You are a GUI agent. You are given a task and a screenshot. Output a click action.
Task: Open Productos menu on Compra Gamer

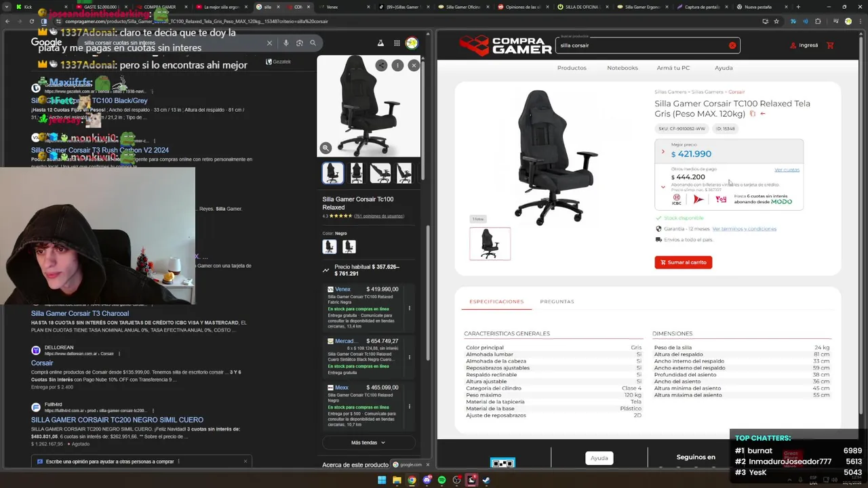(x=572, y=68)
